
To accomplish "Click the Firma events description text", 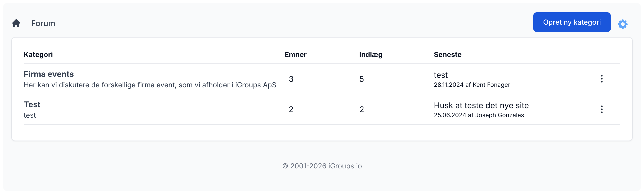I will 150,85.
